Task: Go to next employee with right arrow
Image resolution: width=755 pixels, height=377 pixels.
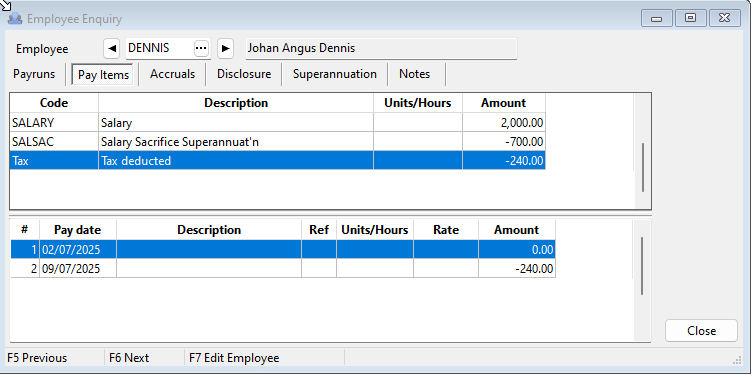Action: pos(225,48)
